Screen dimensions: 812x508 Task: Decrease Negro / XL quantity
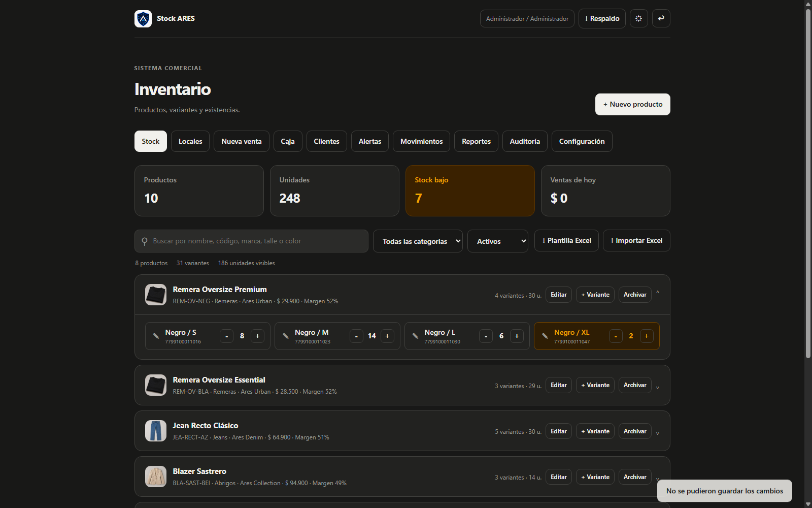616,336
